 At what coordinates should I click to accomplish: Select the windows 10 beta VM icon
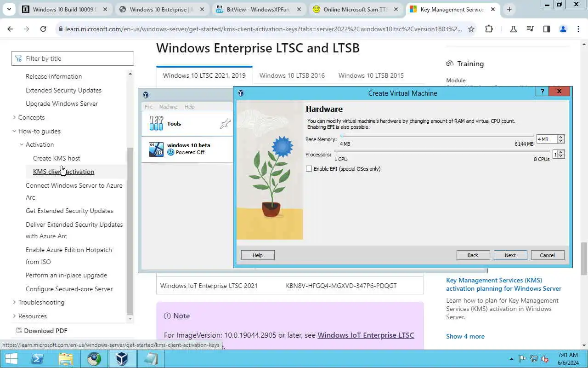156,149
